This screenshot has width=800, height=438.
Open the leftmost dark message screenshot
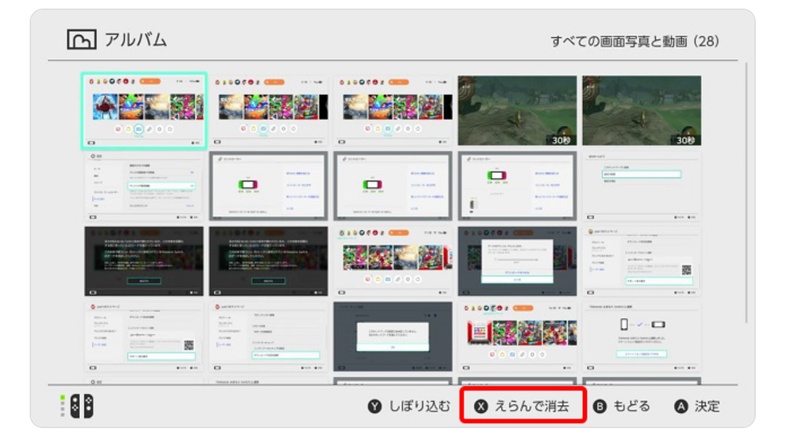[144, 261]
